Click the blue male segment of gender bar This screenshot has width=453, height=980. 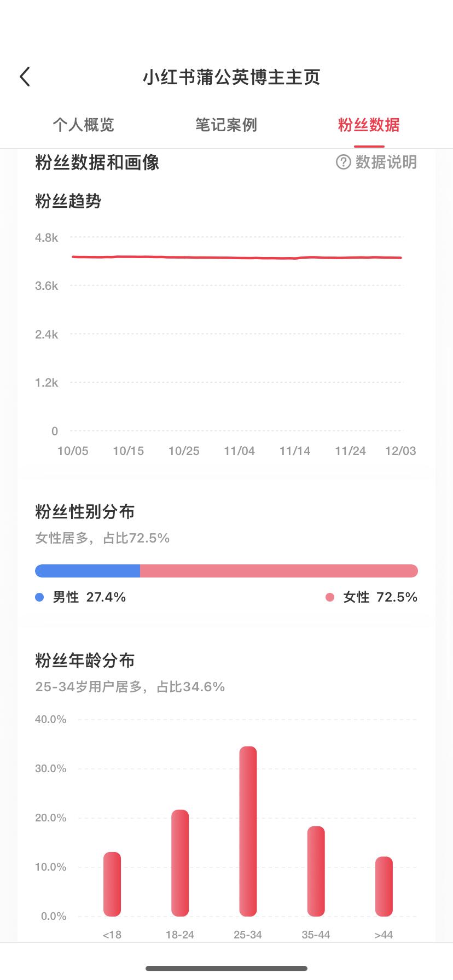pos(88,571)
